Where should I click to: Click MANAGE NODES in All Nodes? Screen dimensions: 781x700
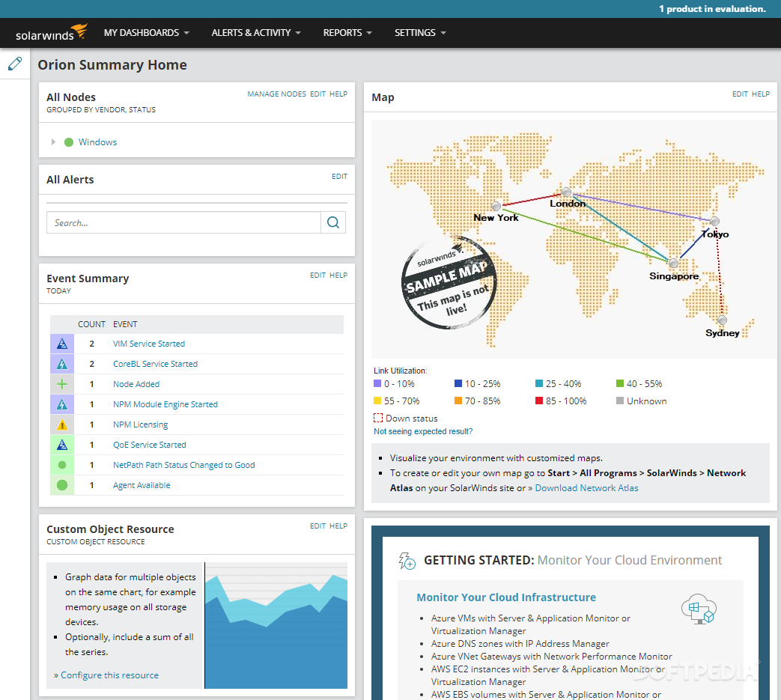point(276,94)
